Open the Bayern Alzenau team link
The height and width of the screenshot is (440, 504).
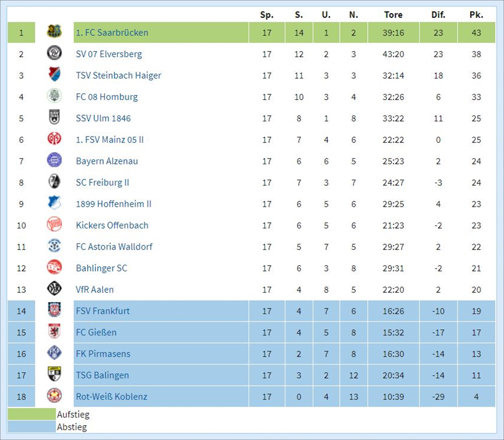click(107, 161)
